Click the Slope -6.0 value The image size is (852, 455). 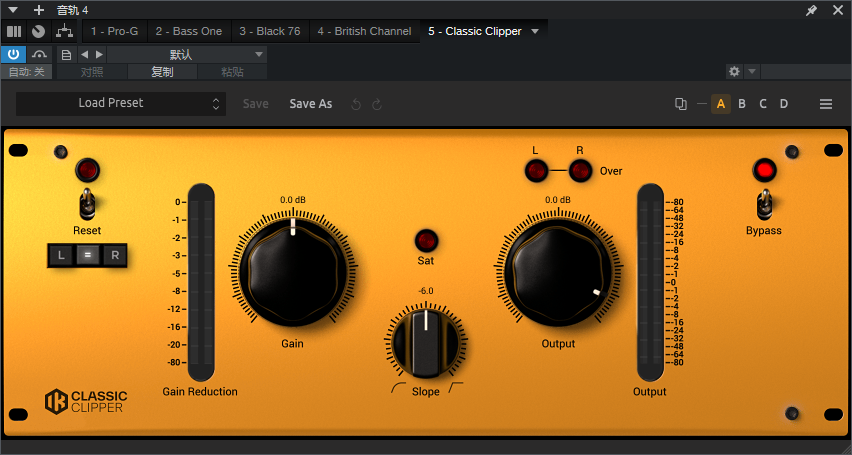(x=425, y=291)
